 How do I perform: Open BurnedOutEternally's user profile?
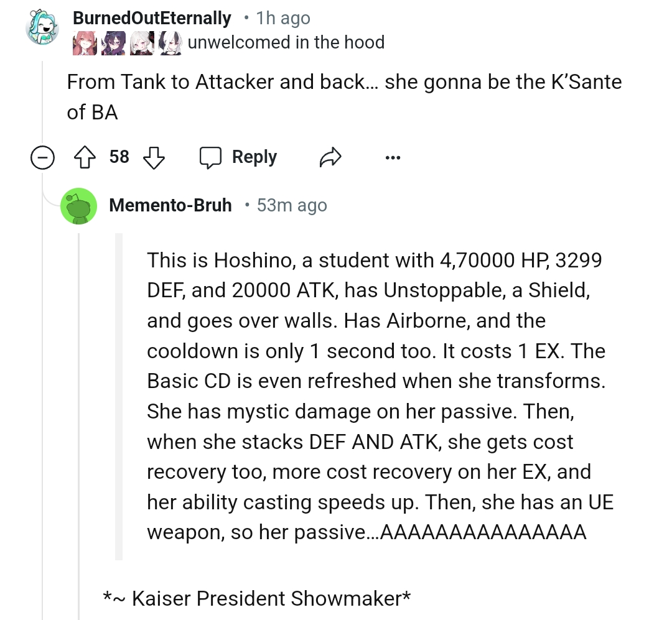(152, 18)
